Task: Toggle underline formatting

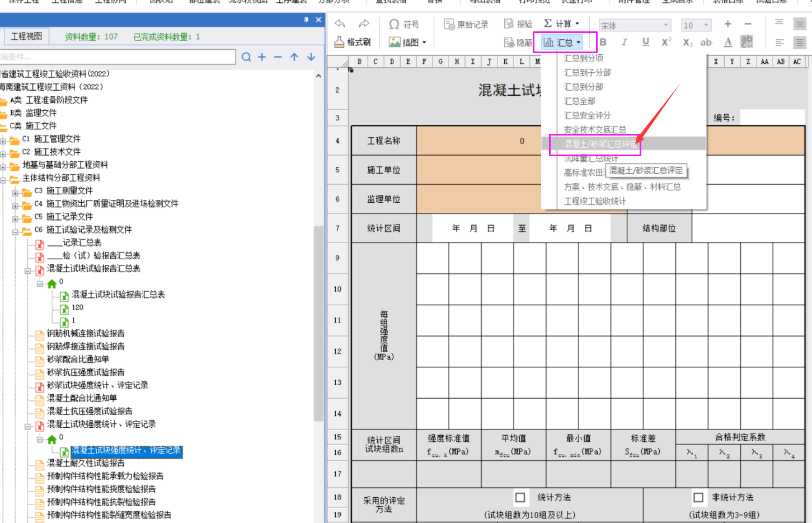Action: point(646,42)
